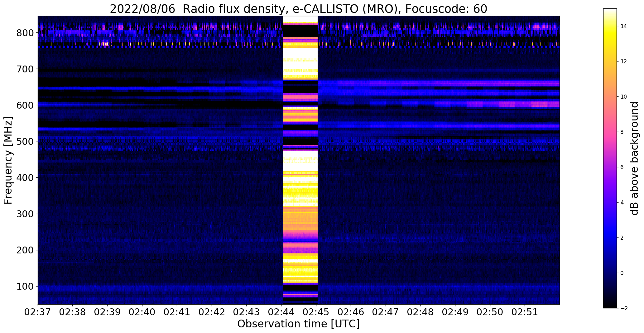The width and height of the screenshot is (644, 333).
Task: Click the 02:47 time tick label
Action: [x=386, y=312]
